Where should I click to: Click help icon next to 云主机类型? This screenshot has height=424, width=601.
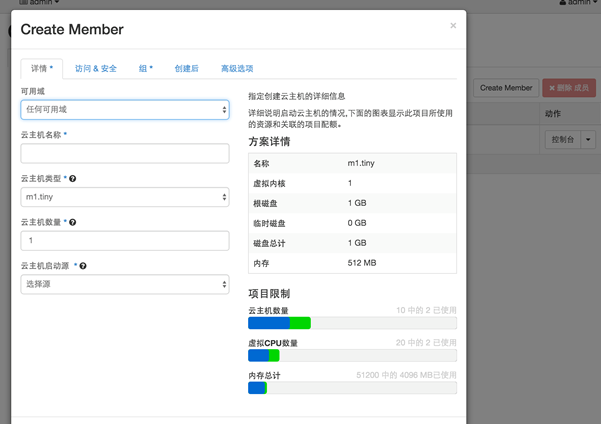72,179
